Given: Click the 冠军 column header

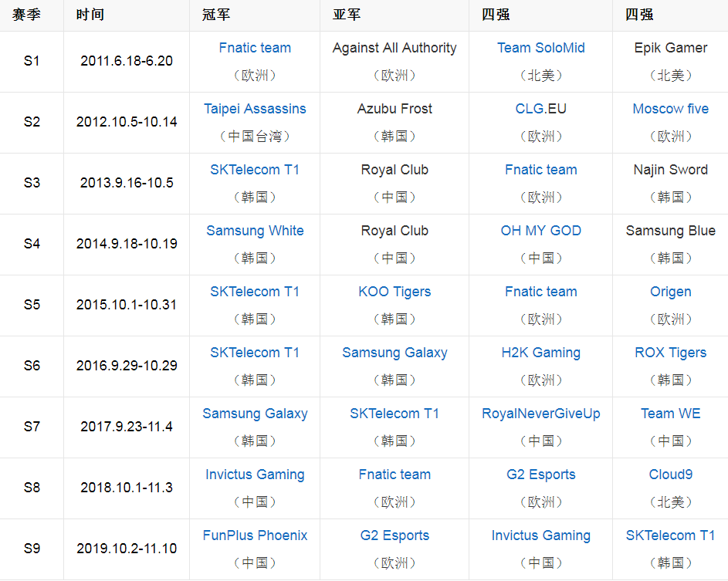Looking at the screenshot, I should click(216, 15).
